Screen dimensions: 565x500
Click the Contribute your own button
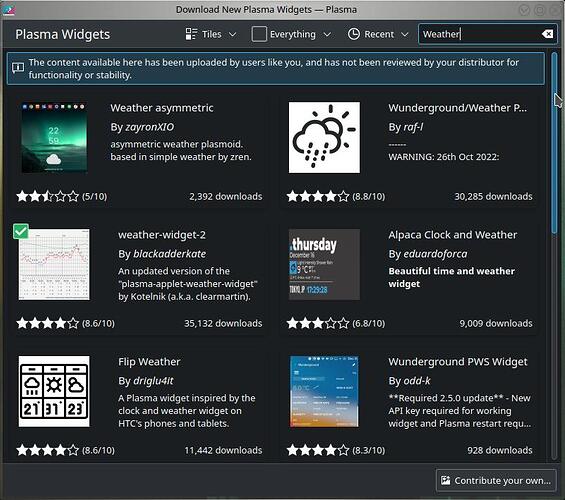coord(496,481)
